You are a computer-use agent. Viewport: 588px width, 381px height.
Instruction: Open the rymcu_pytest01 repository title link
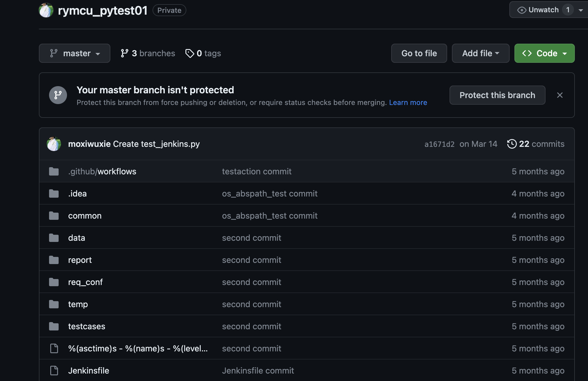click(x=103, y=10)
